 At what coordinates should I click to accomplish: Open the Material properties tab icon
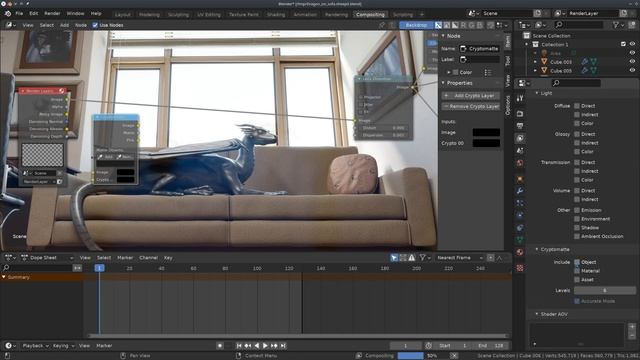520,252
